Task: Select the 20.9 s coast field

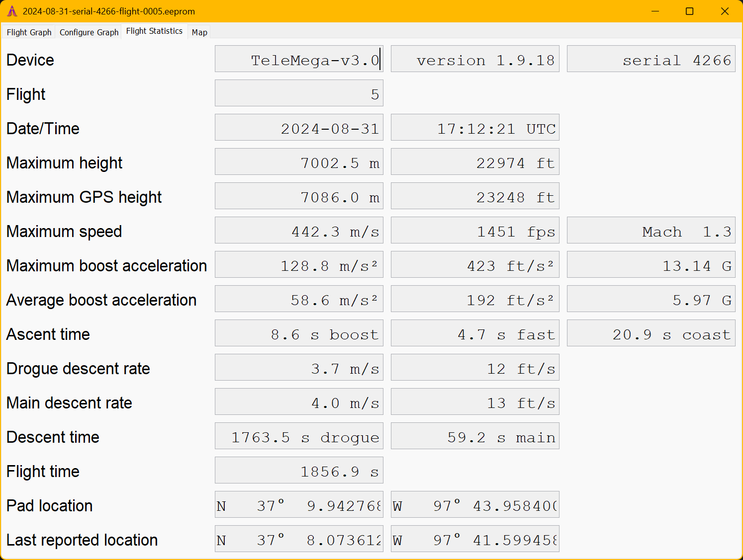Action: (650, 333)
